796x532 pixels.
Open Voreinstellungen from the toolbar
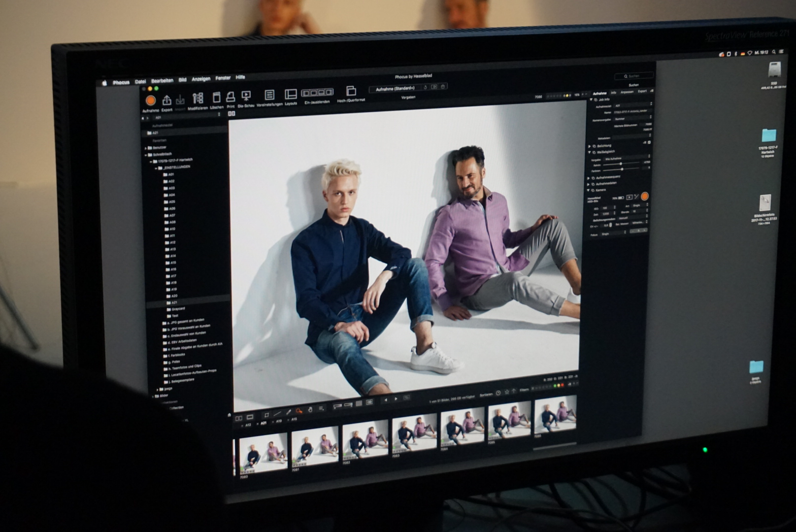(x=269, y=95)
